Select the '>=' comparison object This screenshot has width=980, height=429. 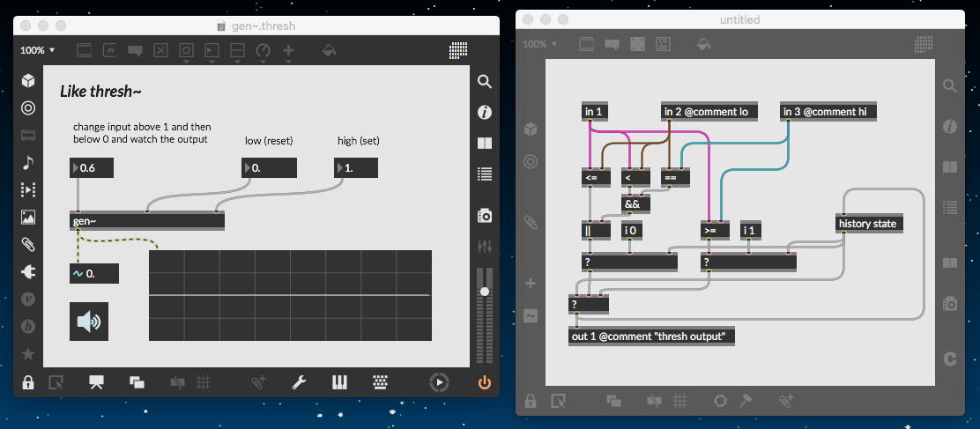click(x=715, y=230)
